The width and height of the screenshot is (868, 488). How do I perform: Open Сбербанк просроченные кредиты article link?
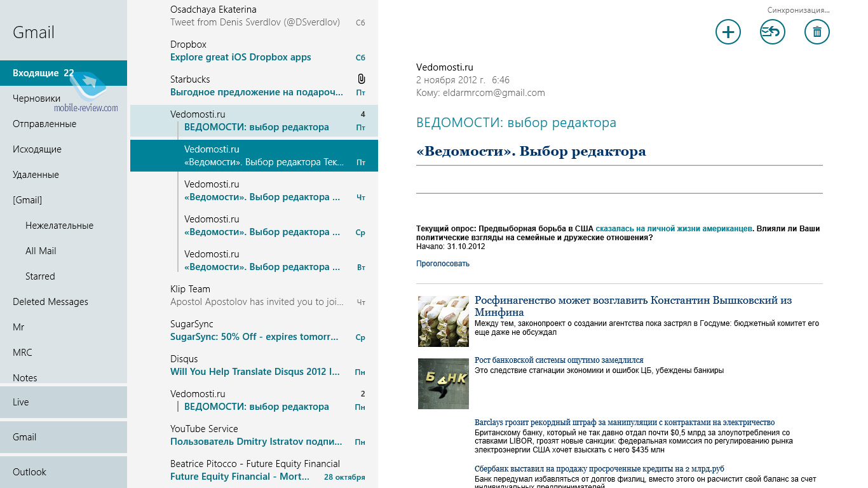[x=599, y=469]
